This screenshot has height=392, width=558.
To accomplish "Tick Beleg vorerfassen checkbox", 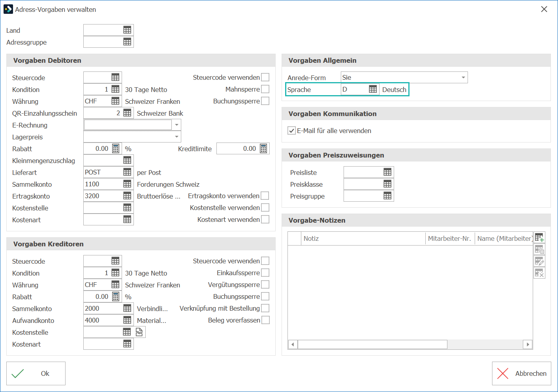I will pyautogui.click(x=266, y=320).
